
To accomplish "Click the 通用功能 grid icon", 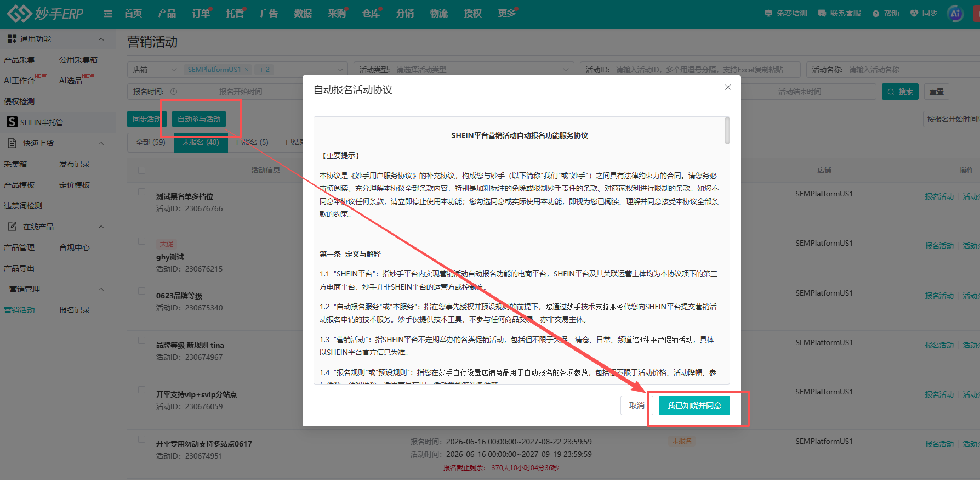I will [x=12, y=39].
